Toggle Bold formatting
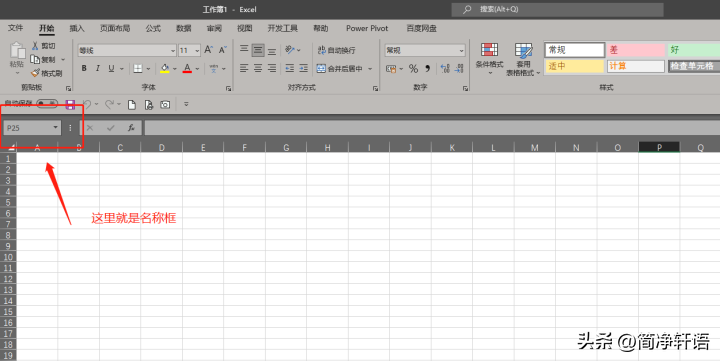 click(84, 68)
